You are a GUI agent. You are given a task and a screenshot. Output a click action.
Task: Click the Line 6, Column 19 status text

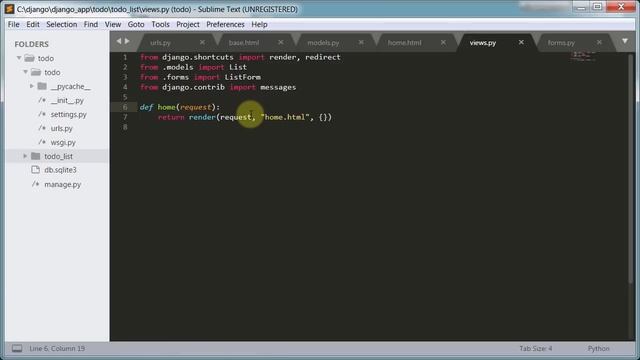pos(57,349)
